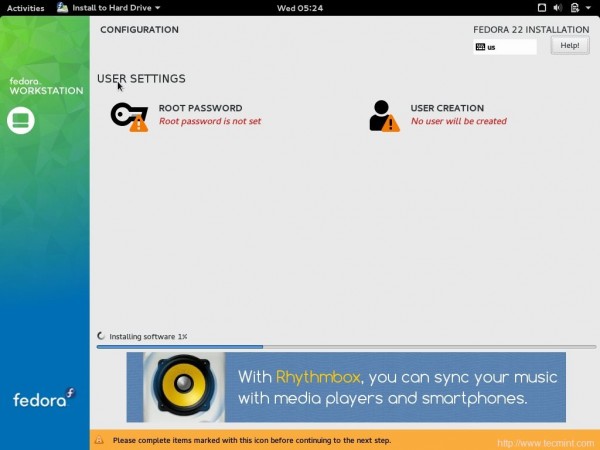Open the Activities overview

[x=26, y=8]
